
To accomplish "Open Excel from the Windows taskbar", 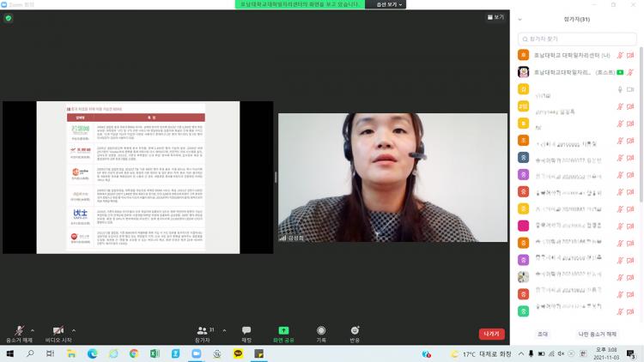I will coord(155,353).
